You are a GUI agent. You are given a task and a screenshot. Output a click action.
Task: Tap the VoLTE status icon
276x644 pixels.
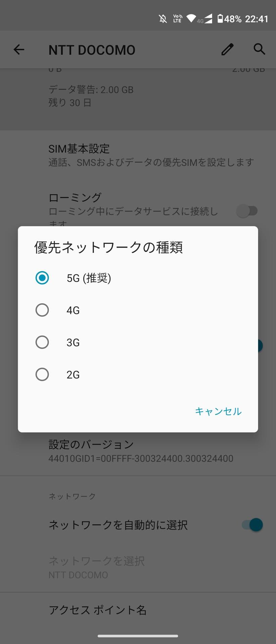[x=177, y=19]
